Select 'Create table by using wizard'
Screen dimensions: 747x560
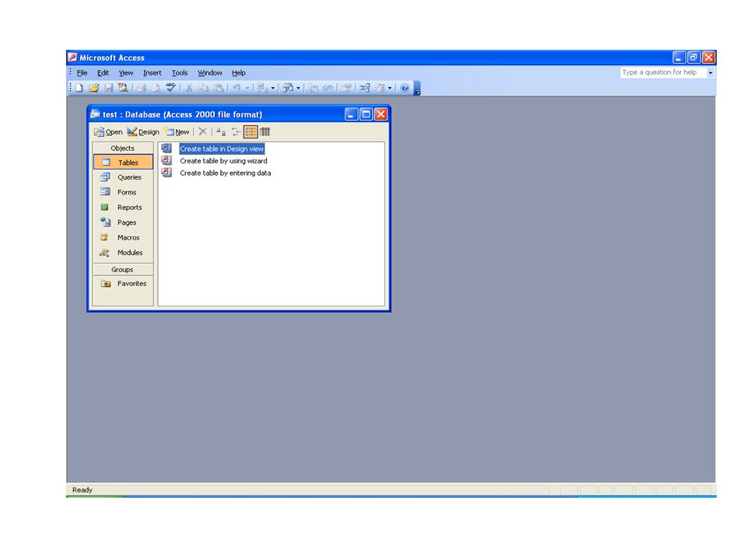223,161
